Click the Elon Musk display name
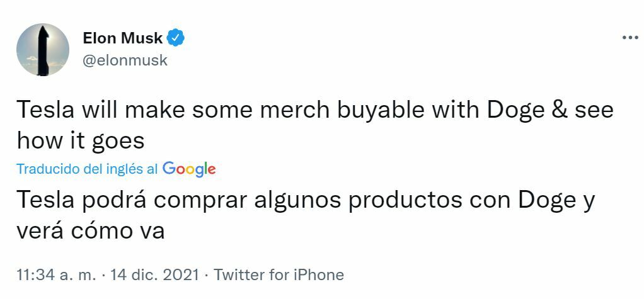The image size is (644, 299). (x=122, y=38)
